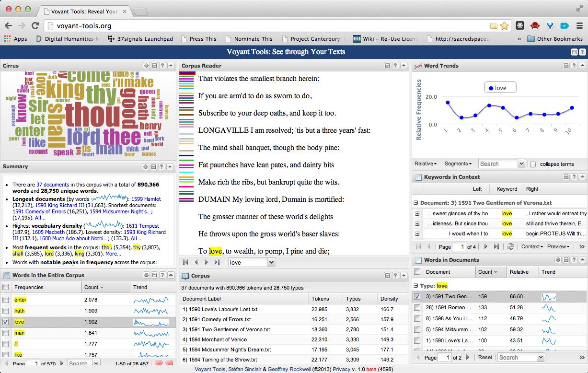Screen dimensions: 588x373
Task: Select 1594 Merchant of Venice corpus row
Action: [294, 339]
